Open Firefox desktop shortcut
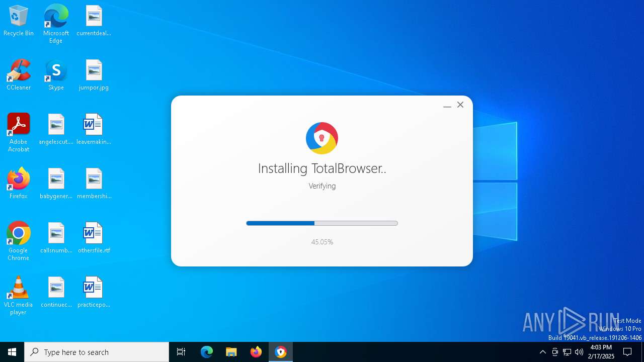 pos(19,184)
